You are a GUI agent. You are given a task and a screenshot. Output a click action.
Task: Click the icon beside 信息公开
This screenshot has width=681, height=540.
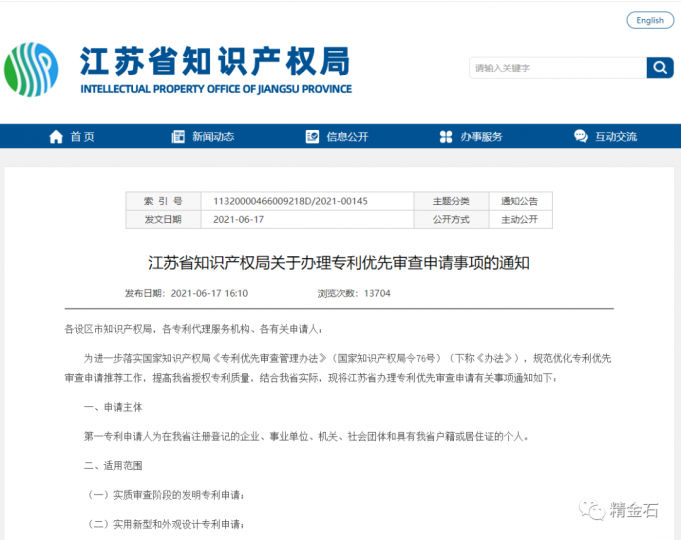point(312,136)
